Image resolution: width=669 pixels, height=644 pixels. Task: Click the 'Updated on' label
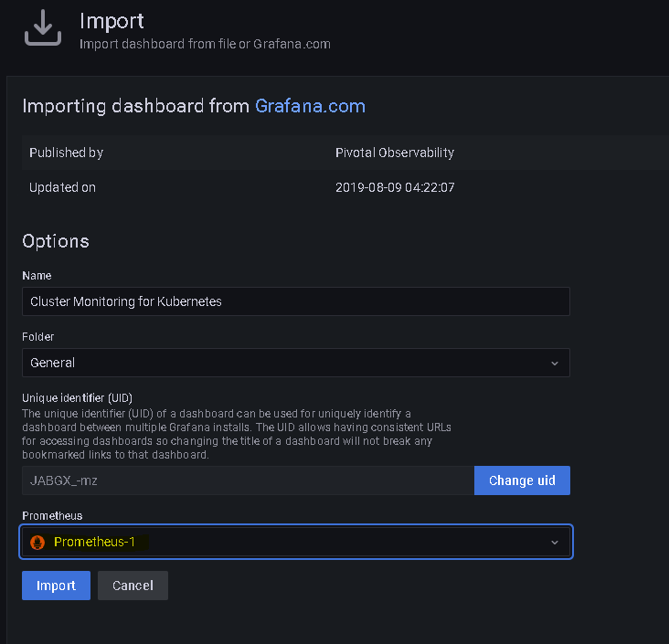62,187
